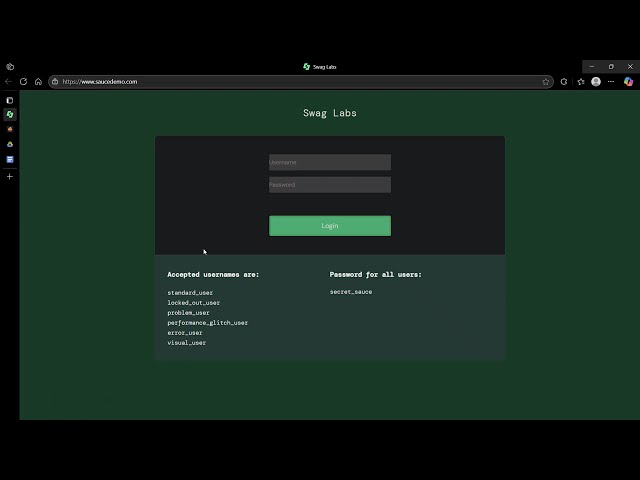The image size is (640, 480).
Task: Click the 'Swag Labs' page heading
Action: coord(330,113)
